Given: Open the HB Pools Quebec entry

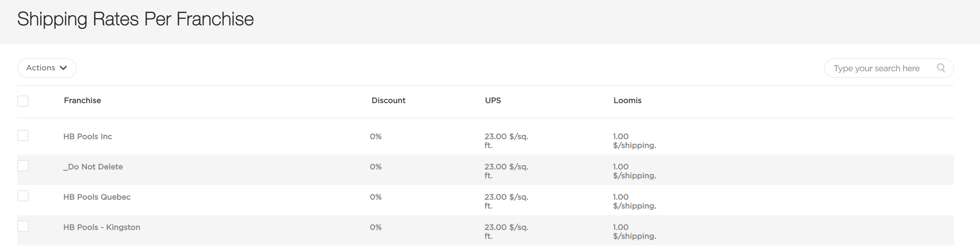Looking at the screenshot, I should 97,197.
